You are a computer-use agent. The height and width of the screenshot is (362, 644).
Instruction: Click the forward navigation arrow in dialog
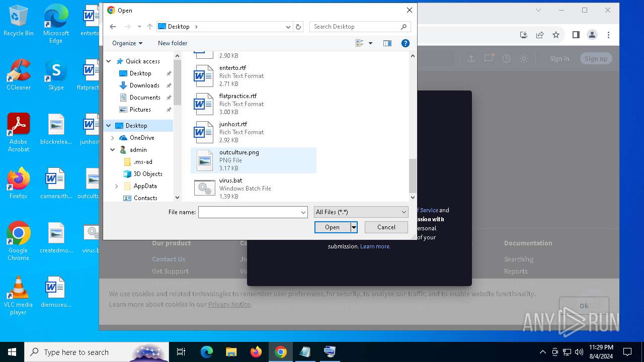click(127, 27)
